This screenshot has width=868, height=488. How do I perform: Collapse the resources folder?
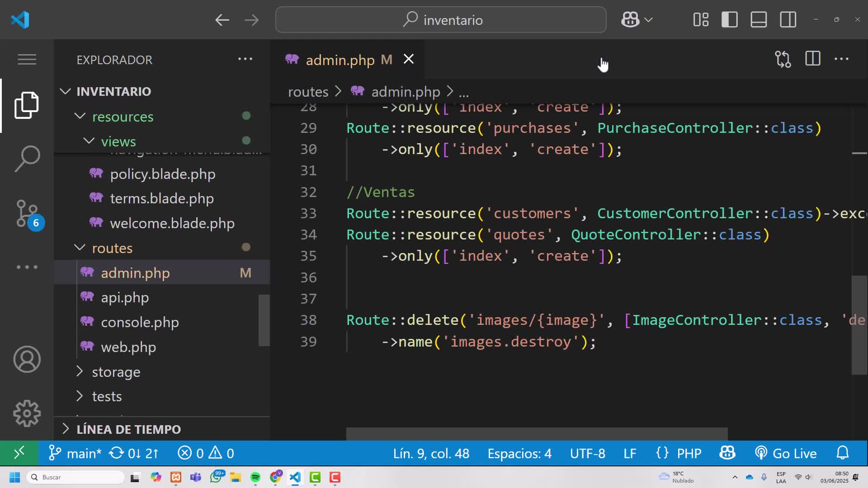(x=80, y=116)
